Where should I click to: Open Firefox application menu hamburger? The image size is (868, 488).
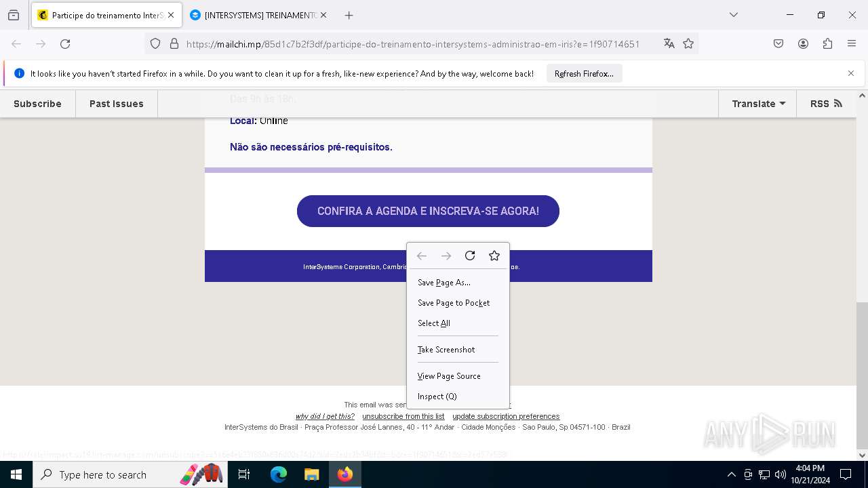point(852,43)
